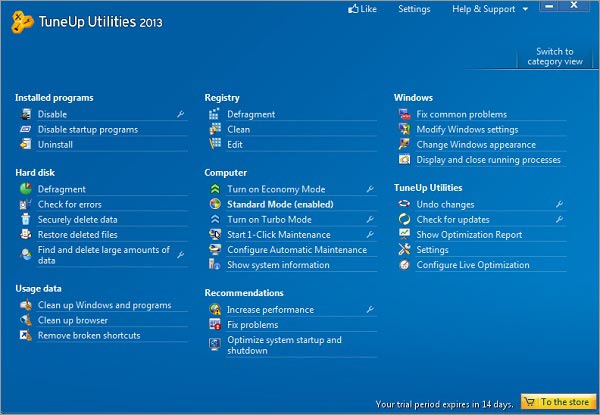Click the Turbo Mode arrows icon
The height and width of the screenshot is (415, 600).
tap(215, 219)
